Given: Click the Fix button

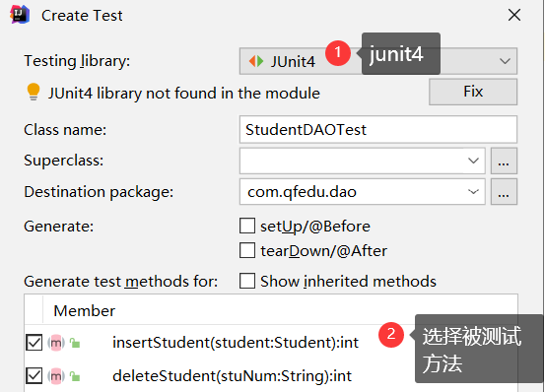Looking at the screenshot, I should tap(473, 92).
